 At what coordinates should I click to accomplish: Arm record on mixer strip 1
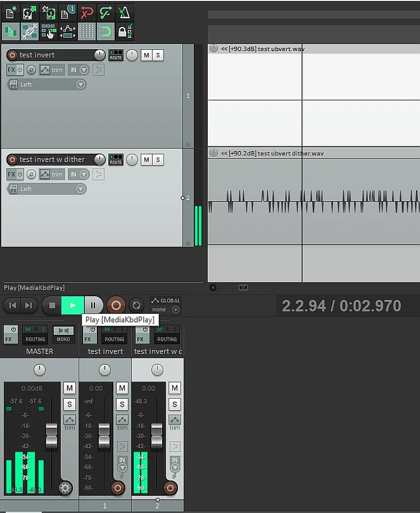(x=118, y=488)
